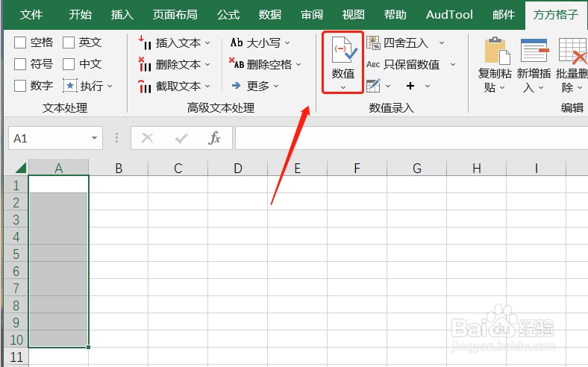Click inside the formula bar input
This screenshot has height=367, width=588.
coord(411,138)
